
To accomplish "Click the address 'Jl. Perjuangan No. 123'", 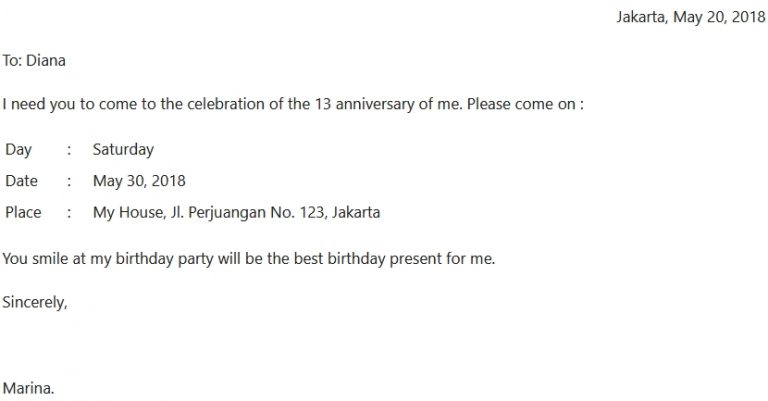I will point(247,212).
